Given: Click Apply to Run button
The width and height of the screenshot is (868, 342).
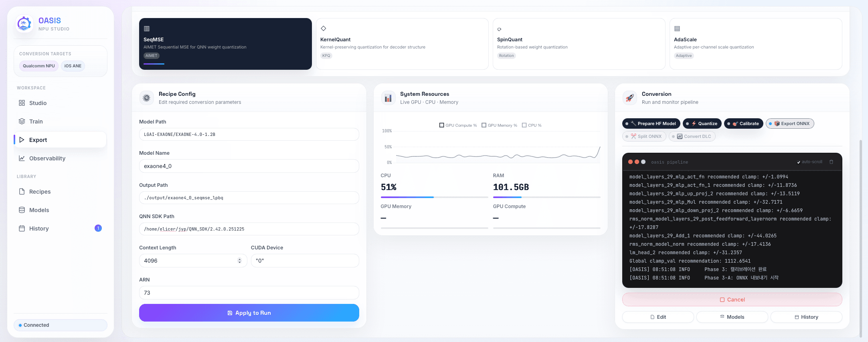Looking at the screenshot, I should click(249, 313).
